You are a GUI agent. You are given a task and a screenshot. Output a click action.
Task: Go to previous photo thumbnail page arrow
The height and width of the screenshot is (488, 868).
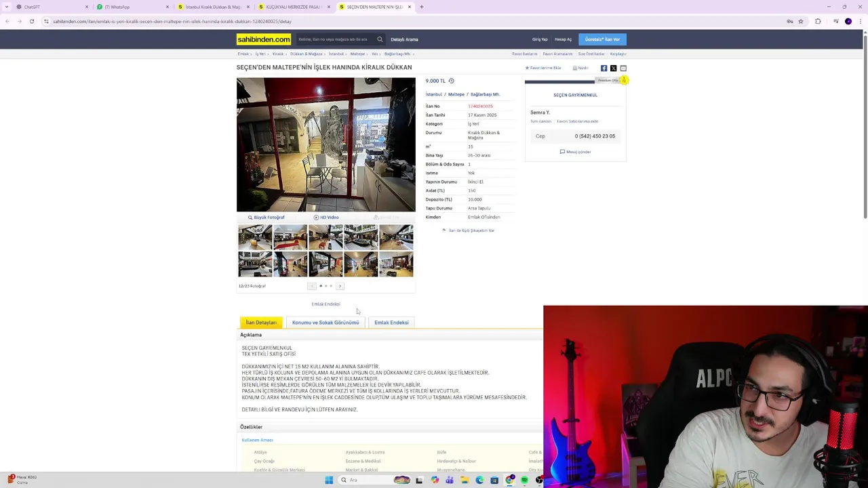coord(311,286)
